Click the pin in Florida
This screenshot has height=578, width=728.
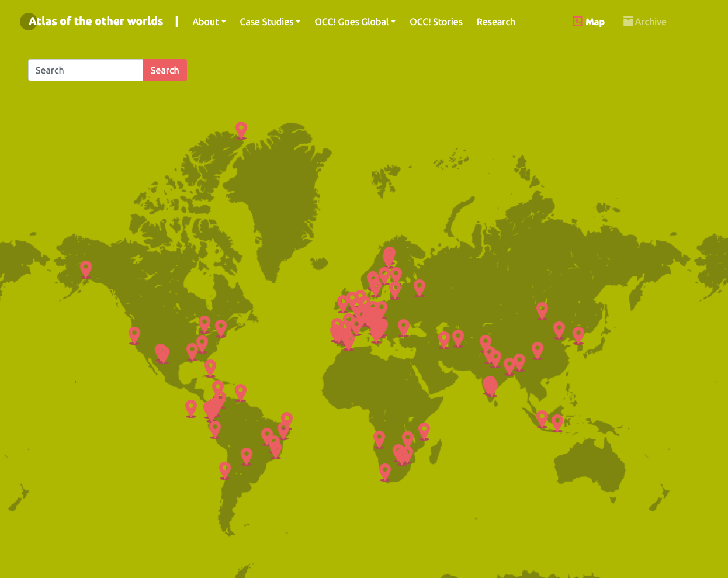(x=210, y=367)
